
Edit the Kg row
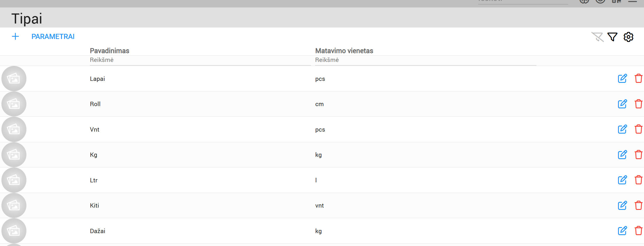(x=622, y=155)
